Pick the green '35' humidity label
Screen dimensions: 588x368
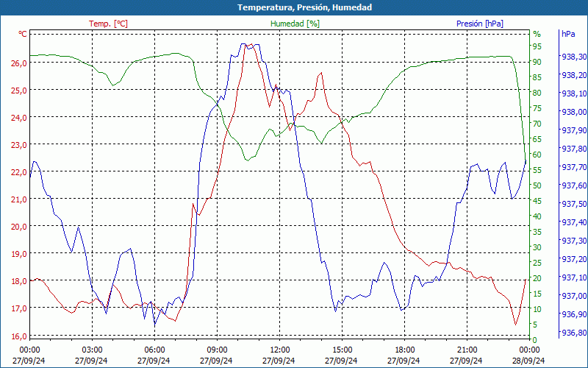click(537, 232)
